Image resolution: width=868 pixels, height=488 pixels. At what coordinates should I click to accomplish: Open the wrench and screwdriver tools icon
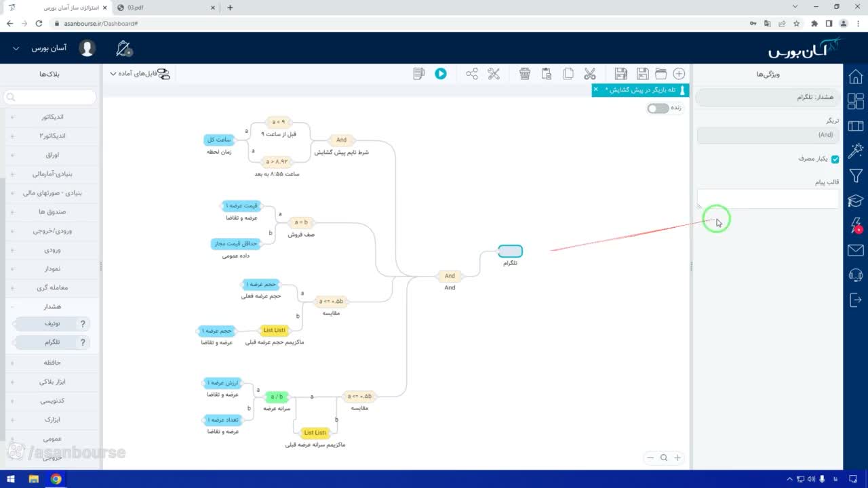coord(494,74)
